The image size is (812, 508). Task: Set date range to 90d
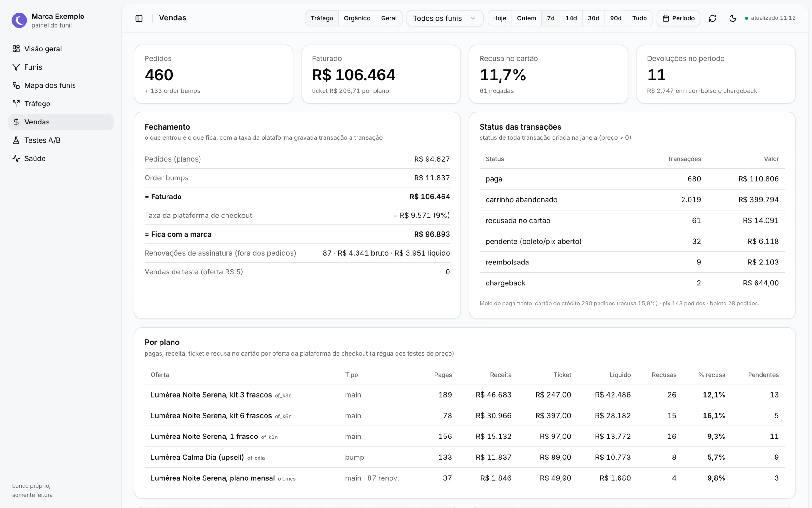(616, 18)
